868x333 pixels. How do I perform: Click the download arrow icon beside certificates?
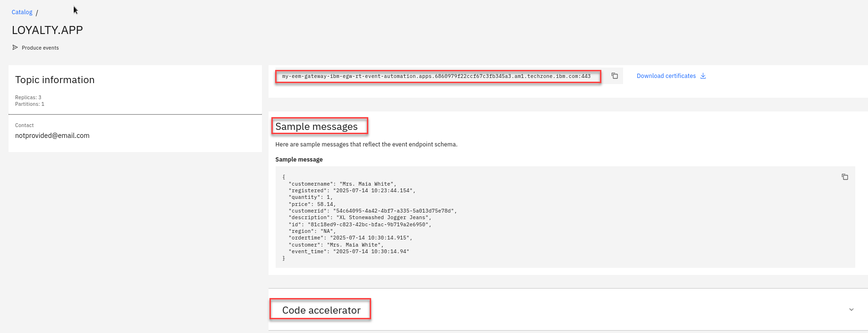pos(703,76)
